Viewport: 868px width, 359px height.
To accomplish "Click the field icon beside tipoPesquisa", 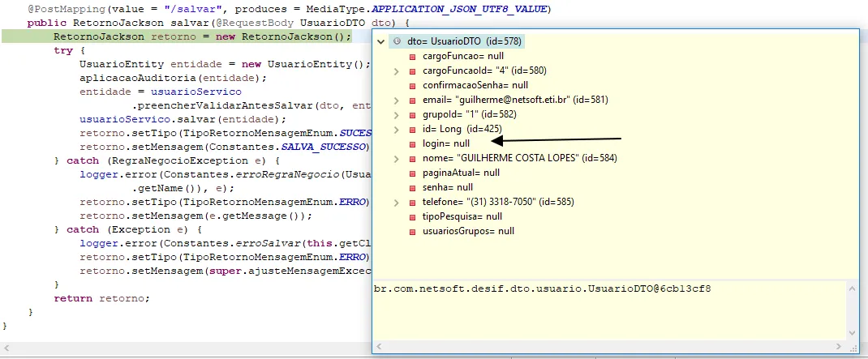I will pyautogui.click(x=412, y=217).
